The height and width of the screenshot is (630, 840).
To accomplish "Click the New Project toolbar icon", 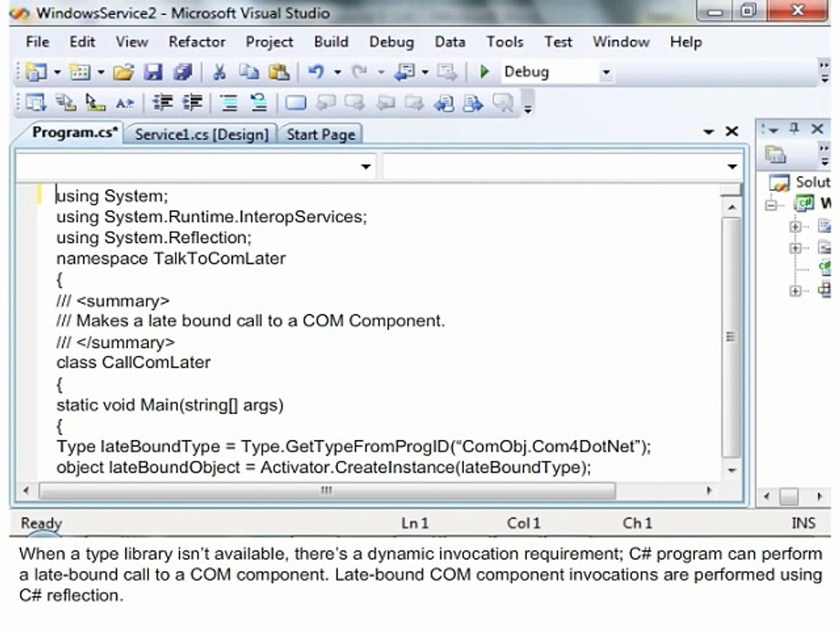I will (x=36, y=72).
